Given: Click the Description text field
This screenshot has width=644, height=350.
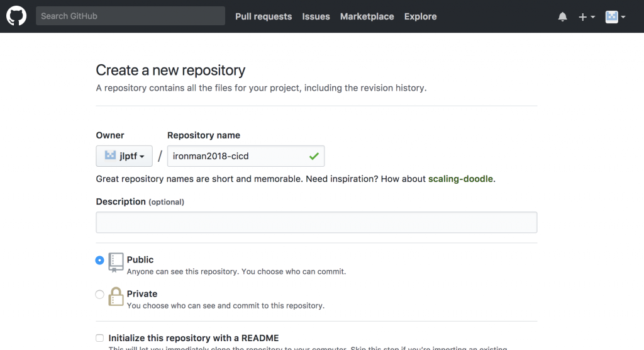Looking at the screenshot, I should pos(316,222).
